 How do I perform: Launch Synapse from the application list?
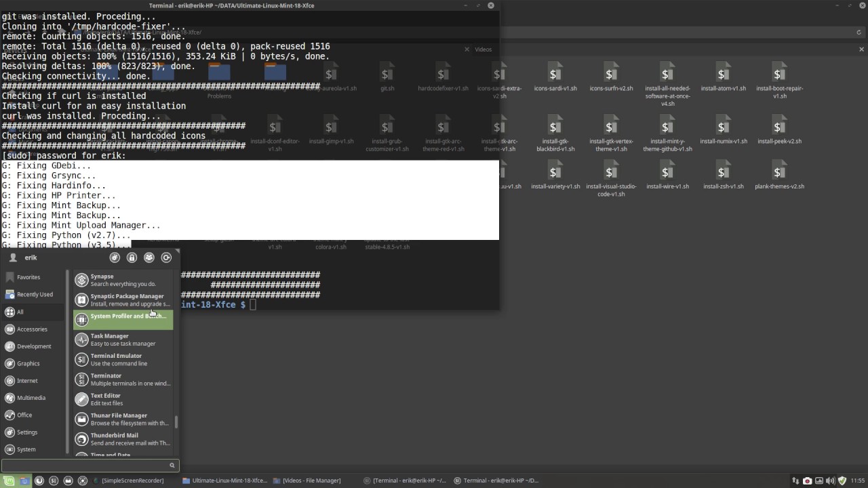pyautogui.click(x=123, y=280)
